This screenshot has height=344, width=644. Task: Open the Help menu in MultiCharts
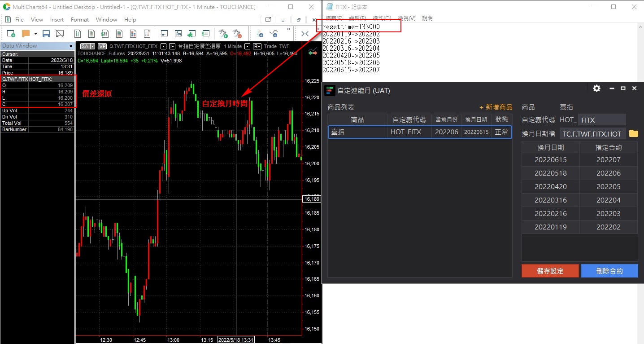coord(130,20)
